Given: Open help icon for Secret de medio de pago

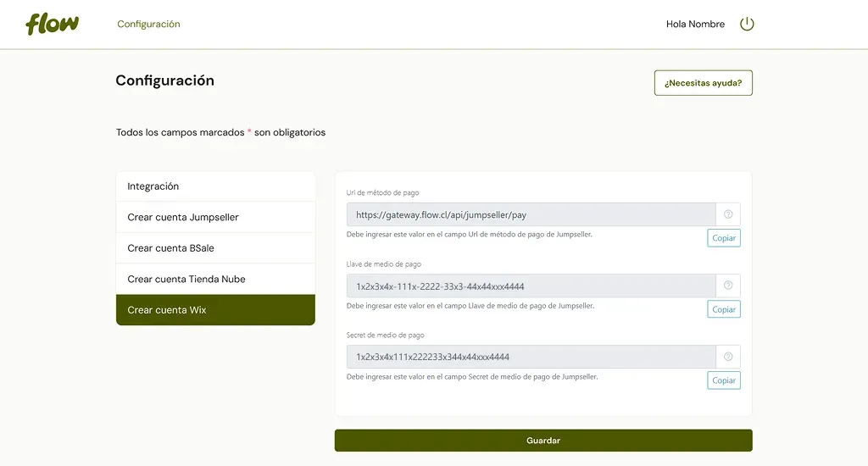Looking at the screenshot, I should (728, 357).
